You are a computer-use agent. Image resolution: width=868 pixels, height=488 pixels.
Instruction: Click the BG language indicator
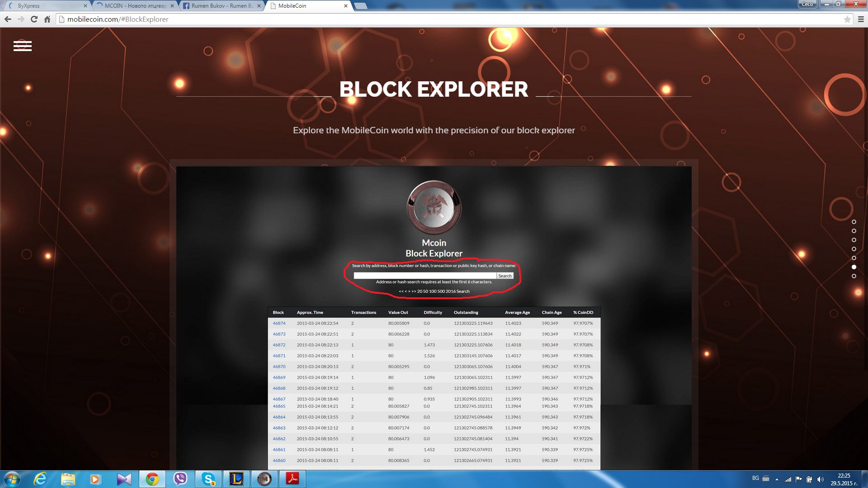point(755,478)
